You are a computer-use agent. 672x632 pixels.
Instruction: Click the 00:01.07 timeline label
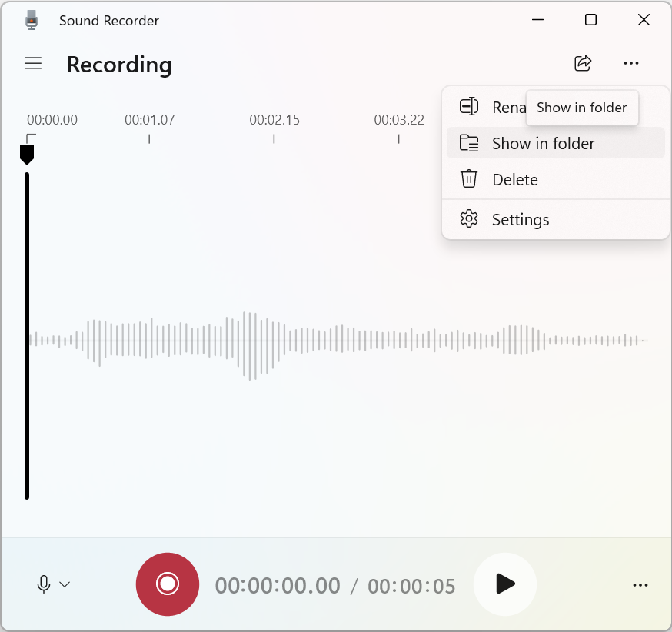(x=150, y=119)
